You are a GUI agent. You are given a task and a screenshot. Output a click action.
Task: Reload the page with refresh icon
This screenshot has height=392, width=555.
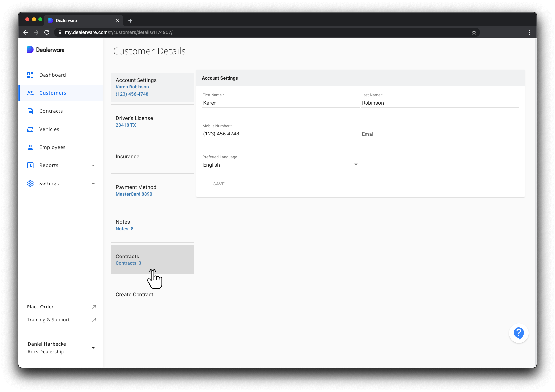click(47, 32)
